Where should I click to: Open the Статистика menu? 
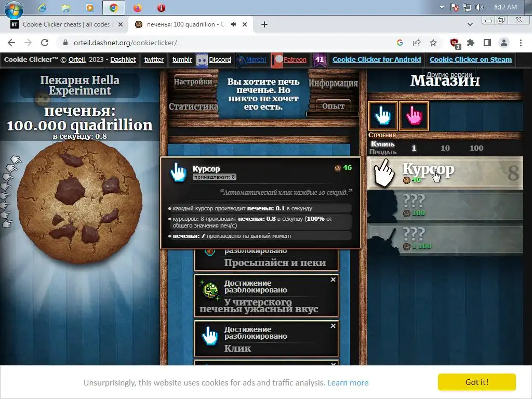pos(193,107)
